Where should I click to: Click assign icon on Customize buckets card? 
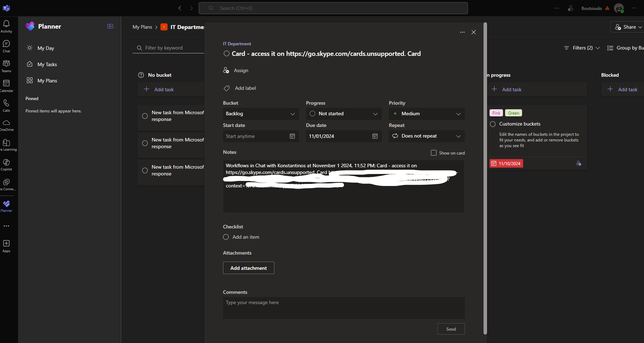579,163
